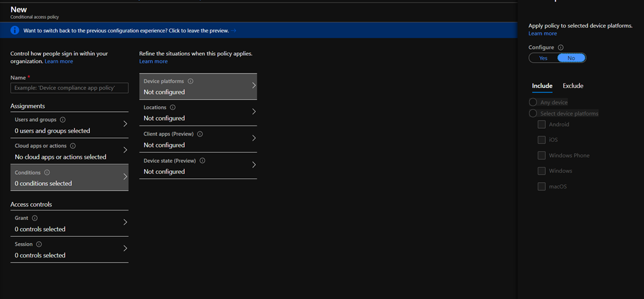Screen dimensions: 644x299
Task: Click info icon next to Grant
Action: [x=35, y=218]
